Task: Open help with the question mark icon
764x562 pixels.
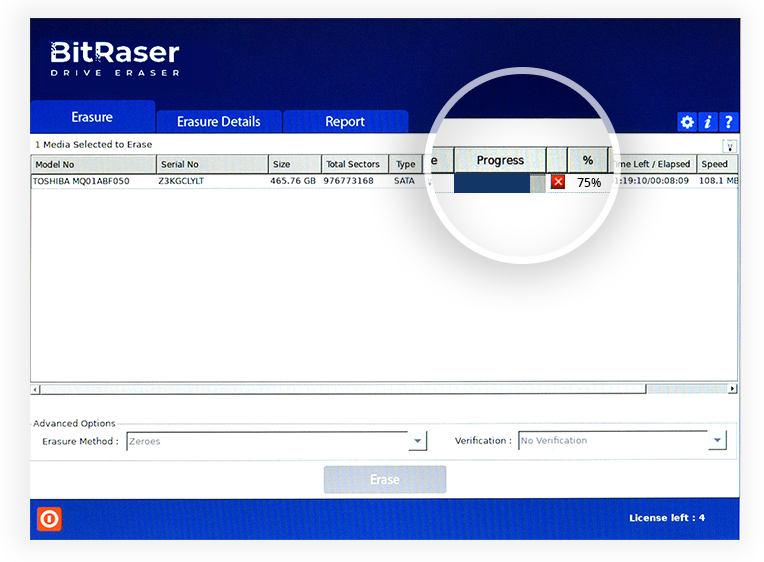Action: pyautogui.click(x=728, y=122)
